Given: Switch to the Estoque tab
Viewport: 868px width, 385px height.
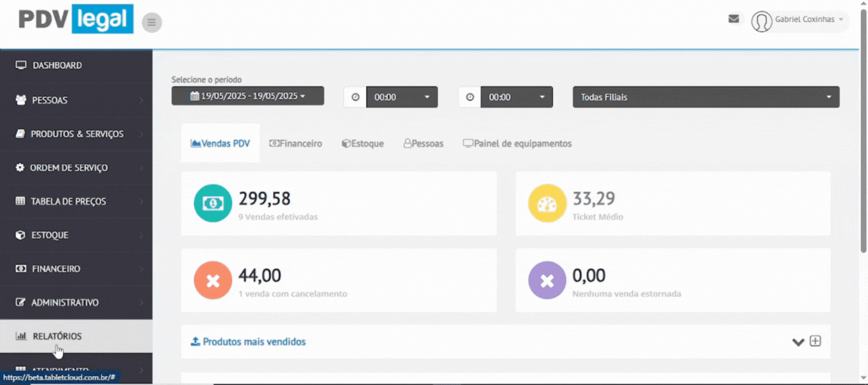Looking at the screenshot, I should (x=362, y=144).
